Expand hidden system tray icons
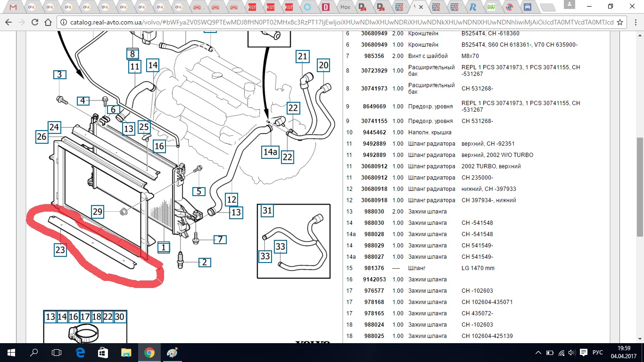Viewport: 644px width, 362px height. (x=538, y=353)
